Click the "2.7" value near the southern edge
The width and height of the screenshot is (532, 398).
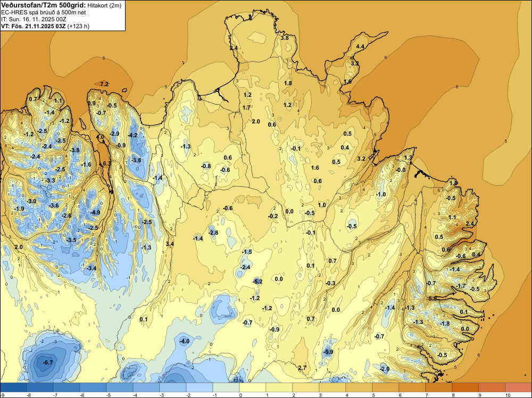click(302, 368)
